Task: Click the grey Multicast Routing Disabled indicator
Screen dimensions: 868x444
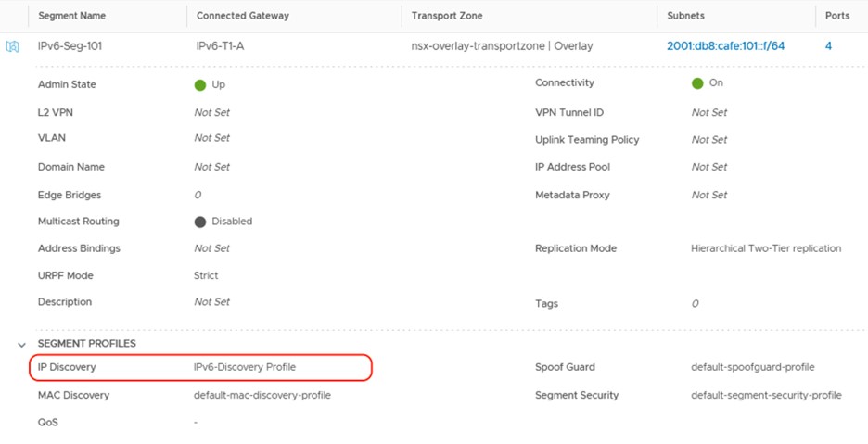Action: point(199,222)
